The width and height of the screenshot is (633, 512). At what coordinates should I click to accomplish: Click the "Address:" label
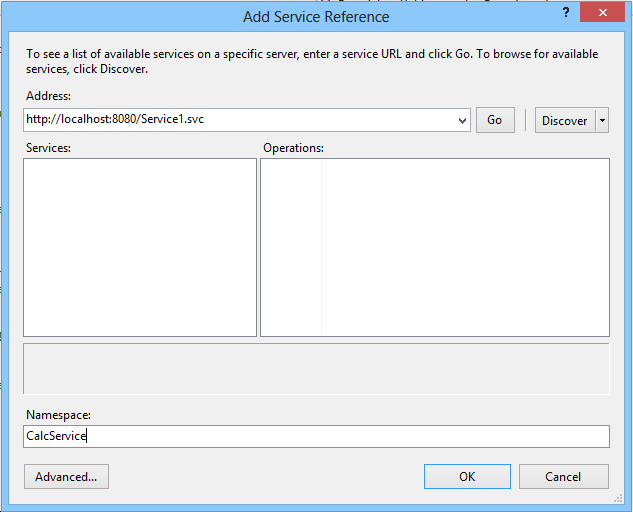pos(48,96)
